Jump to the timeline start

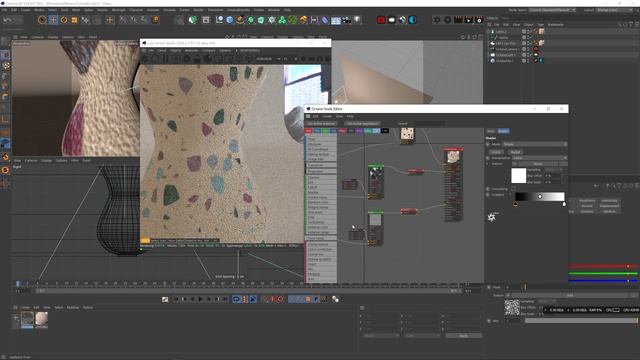[x=176, y=299]
